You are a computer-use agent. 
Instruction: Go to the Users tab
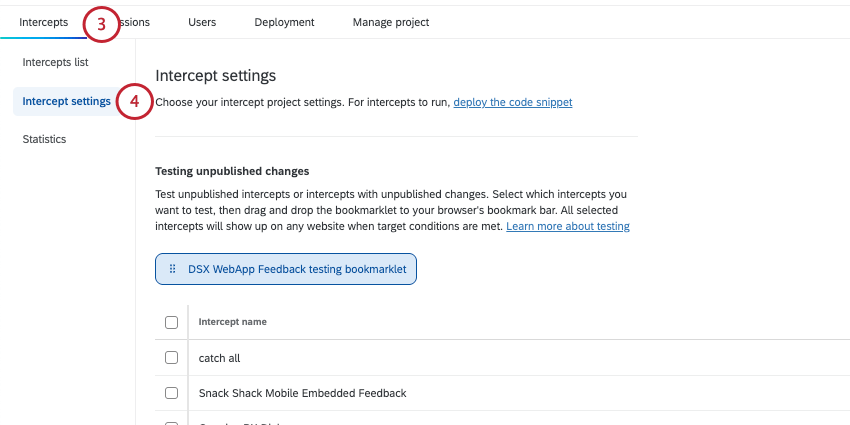tap(202, 22)
